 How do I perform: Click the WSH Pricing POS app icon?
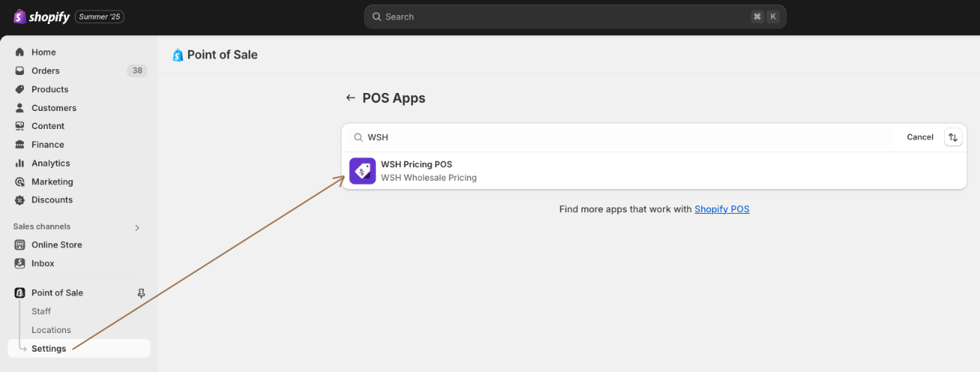(x=363, y=171)
